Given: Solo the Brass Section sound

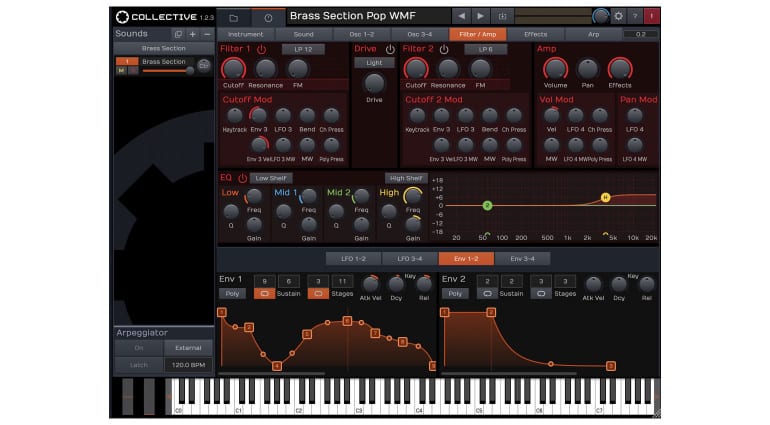Looking at the screenshot, I should (133, 70).
